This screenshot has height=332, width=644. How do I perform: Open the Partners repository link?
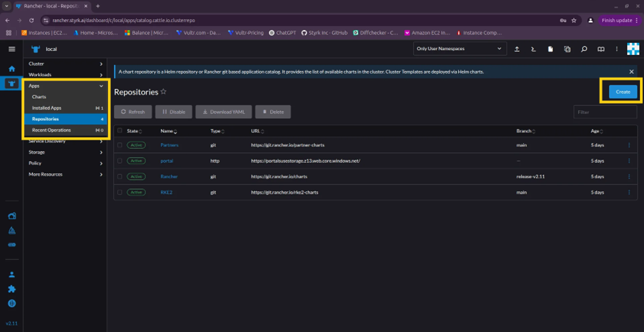[x=169, y=145]
